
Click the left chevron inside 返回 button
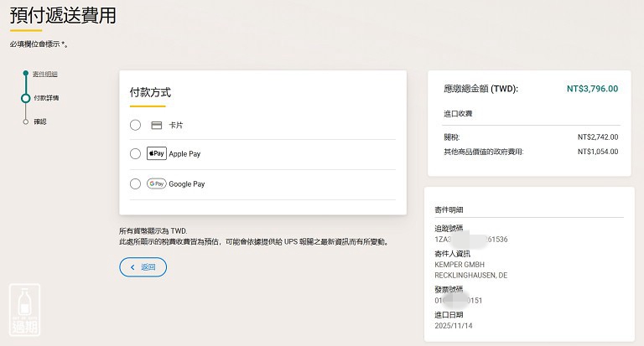[132, 266]
